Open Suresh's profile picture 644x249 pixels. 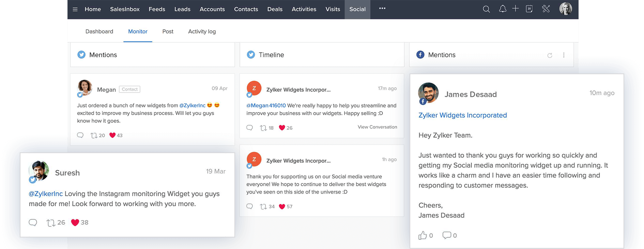pyautogui.click(x=39, y=170)
